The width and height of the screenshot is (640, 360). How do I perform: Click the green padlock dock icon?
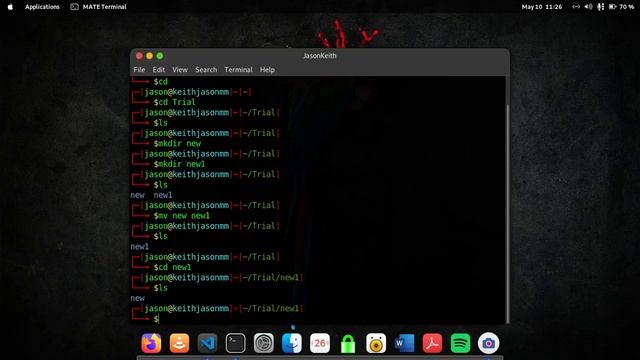[x=348, y=344]
